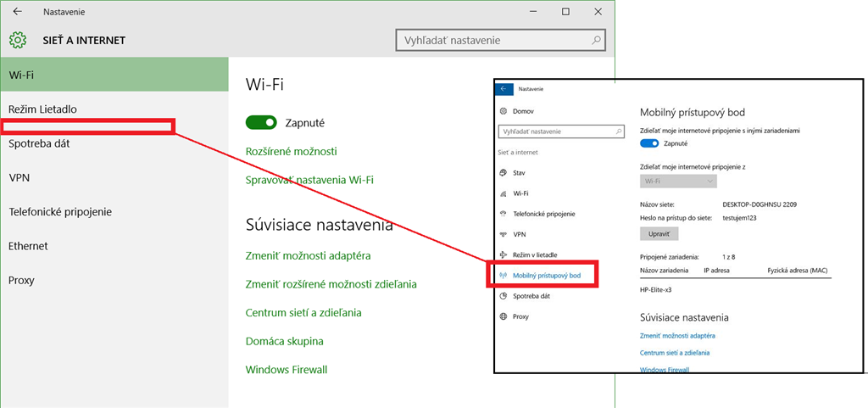Screen dimensions: 868x408
Task: Open green Windows Firewall link
Action: point(287,369)
